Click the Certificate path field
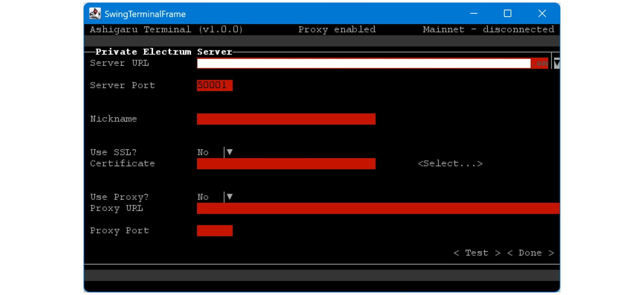The image size is (644, 295). click(x=286, y=164)
